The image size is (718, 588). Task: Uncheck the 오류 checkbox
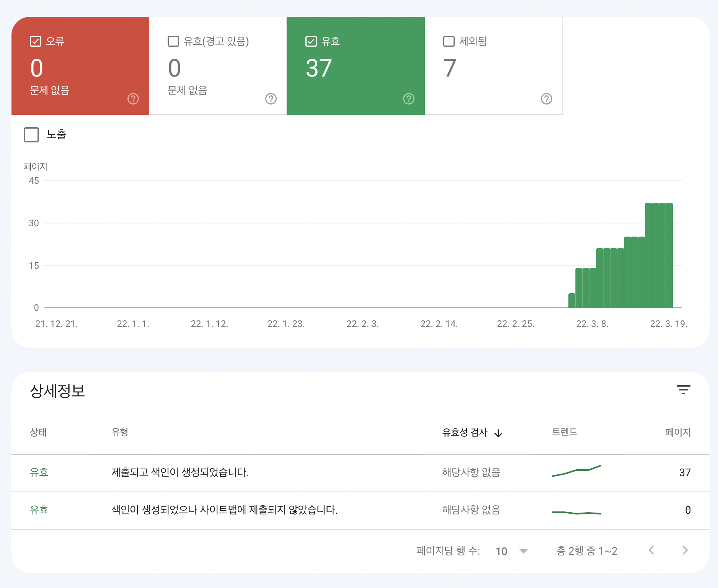[x=35, y=41]
